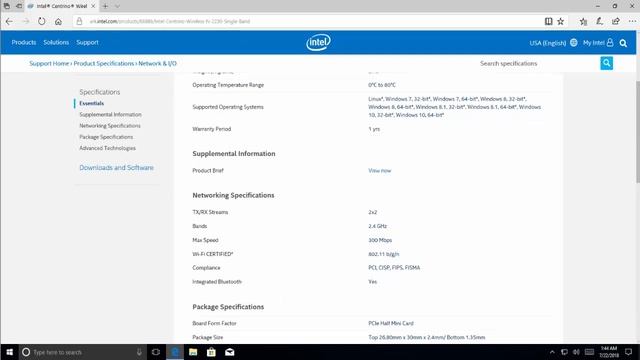Go back with the browser back arrow

click(x=9, y=21)
